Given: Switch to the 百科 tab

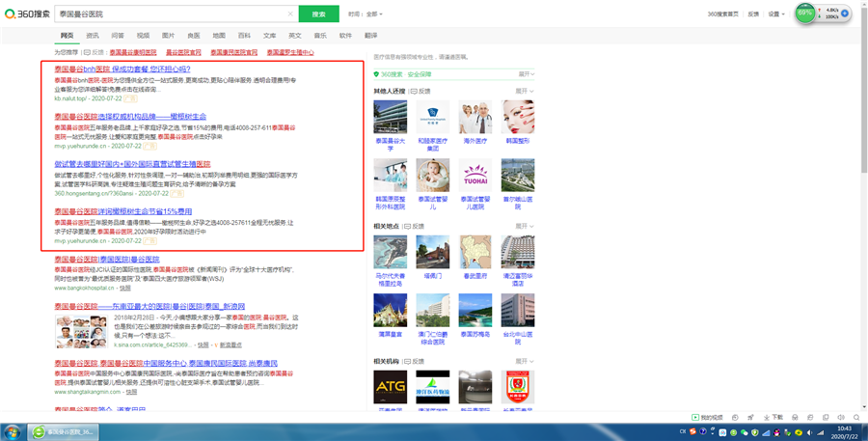Looking at the screenshot, I should (x=244, y=36).
